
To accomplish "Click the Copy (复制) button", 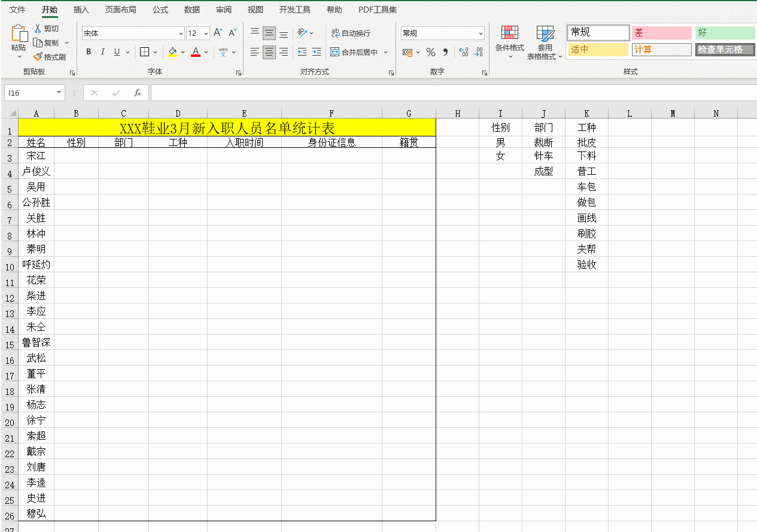I will [x=46, y=43].
